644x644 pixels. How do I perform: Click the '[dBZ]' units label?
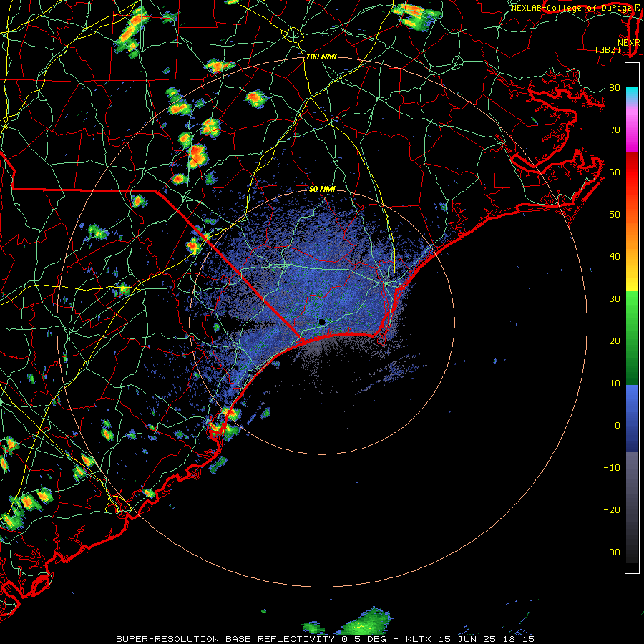(608, 49)
